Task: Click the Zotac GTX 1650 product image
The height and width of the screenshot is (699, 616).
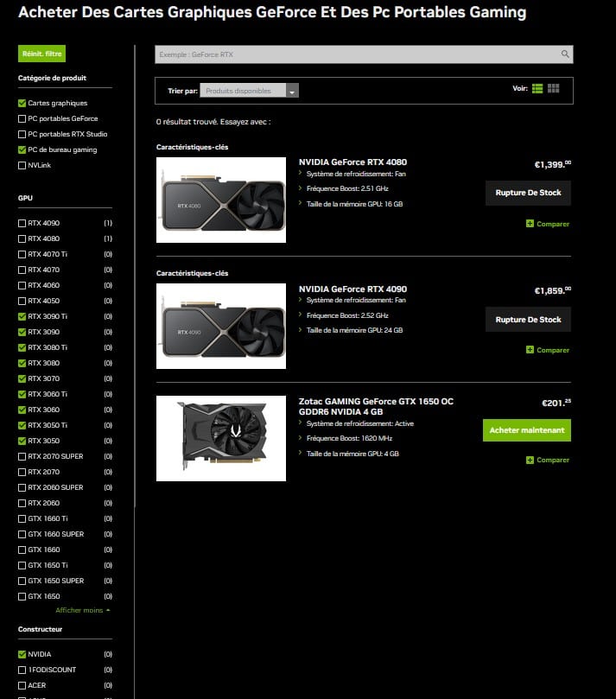Action: 221,438
